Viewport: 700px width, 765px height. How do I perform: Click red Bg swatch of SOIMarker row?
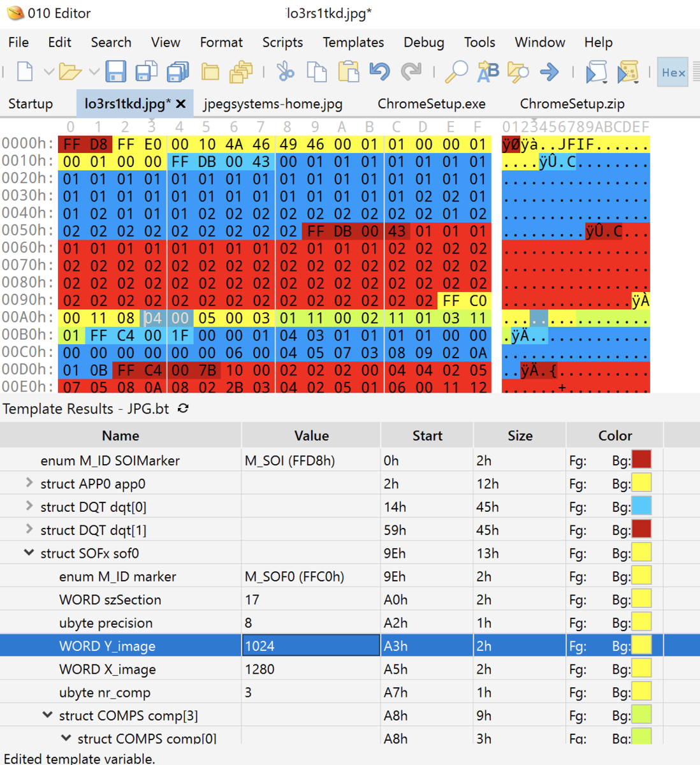(641, 460)
